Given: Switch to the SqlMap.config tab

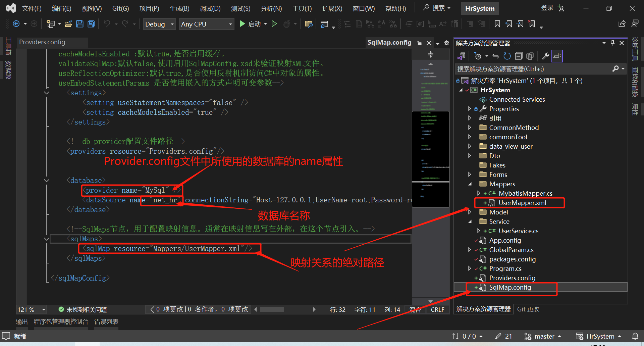Looking at the screenshot, I should (x=389, y=43).
